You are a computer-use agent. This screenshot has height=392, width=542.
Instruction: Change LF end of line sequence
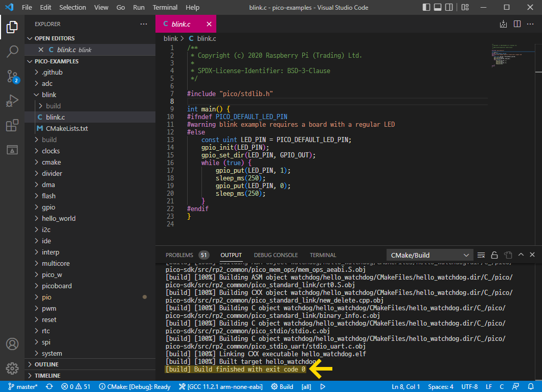click(x=489, y=386)
